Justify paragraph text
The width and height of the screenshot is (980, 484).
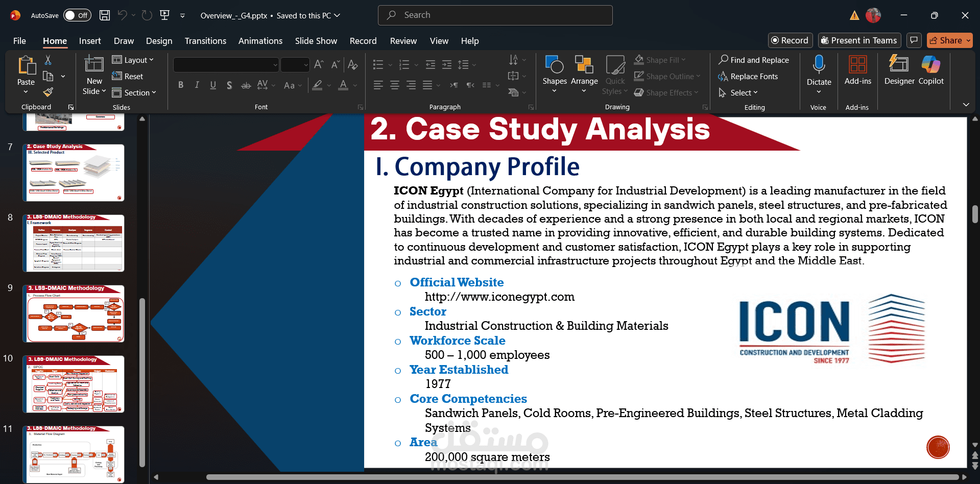(x=427, y=85)
